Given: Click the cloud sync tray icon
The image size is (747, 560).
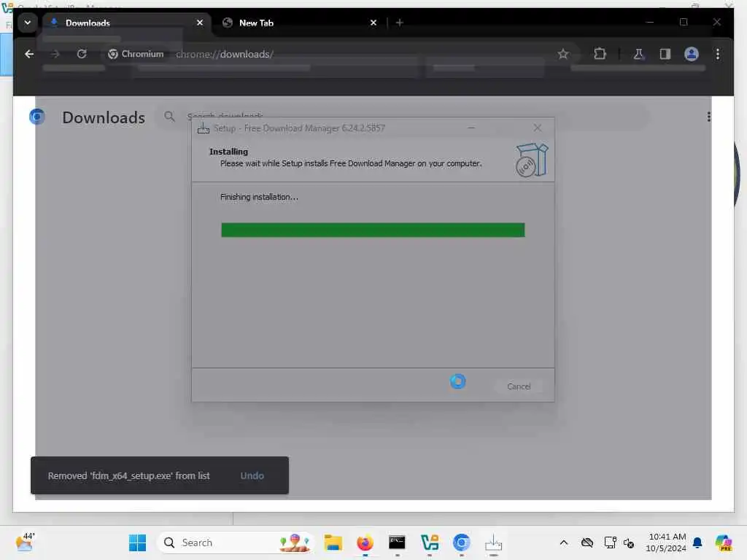Looking at the screenshot, I should (x=587, y=542).
